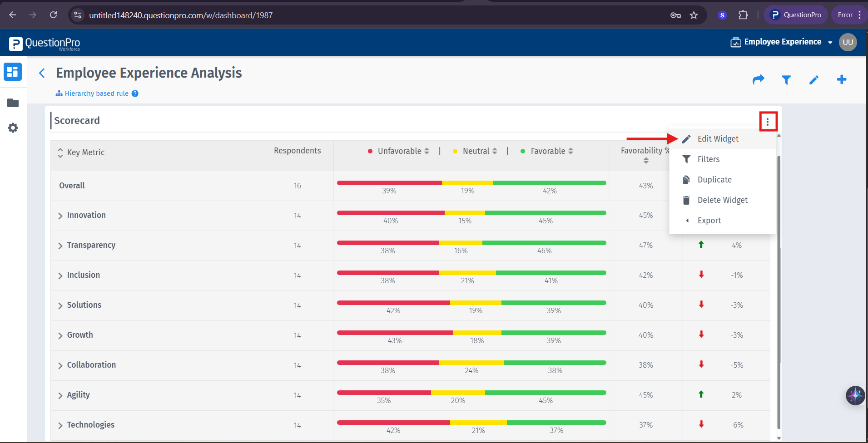Open the folder icon in left sidebar
The height and width of the screenshot is (443, 868).
(x=13, y=103)
